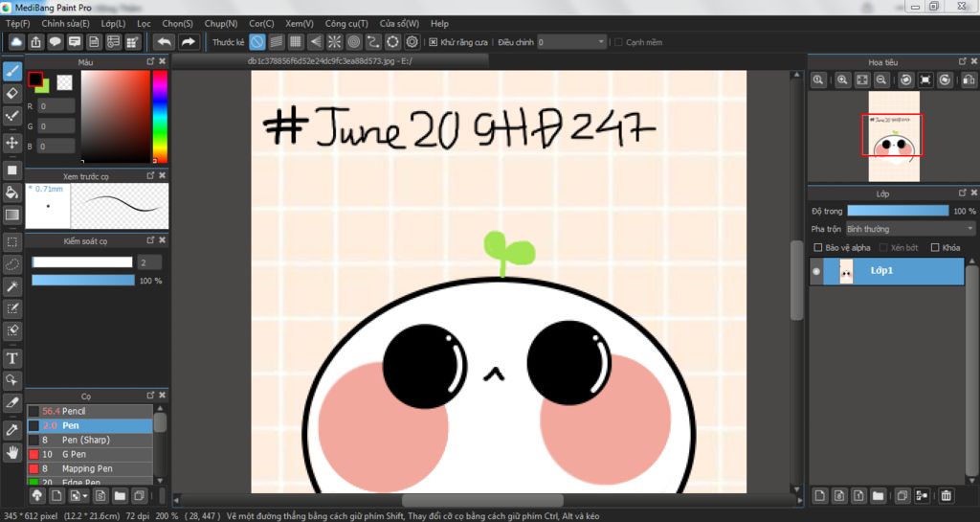Select the Select Pen tool
The height and width of the screenshot is (522, 980).
11,308
